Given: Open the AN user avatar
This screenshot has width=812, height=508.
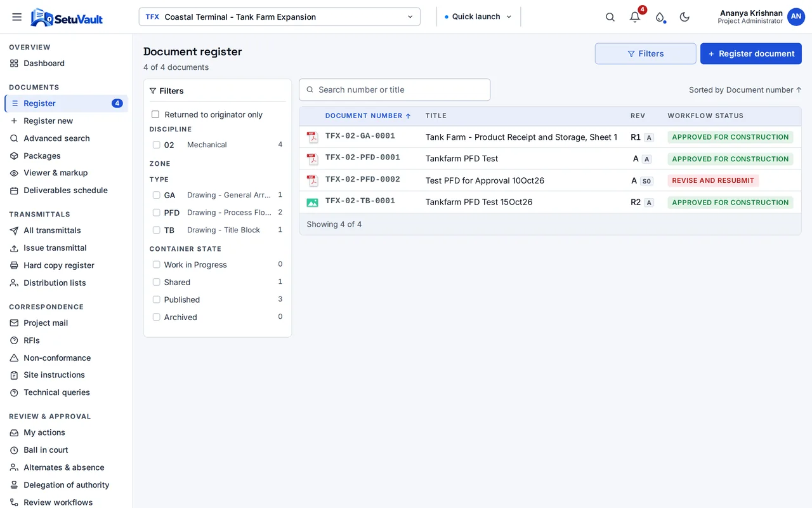Looking at the screenshot, I should point(796,17).
